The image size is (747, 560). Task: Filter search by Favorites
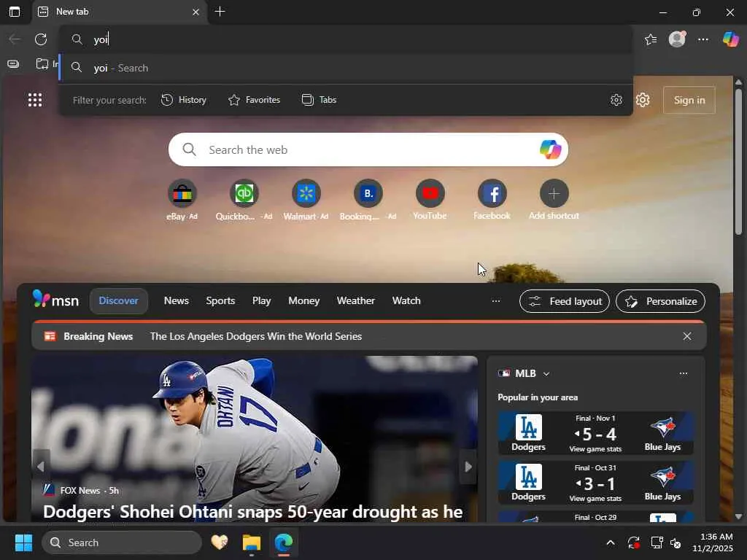(255, 100)
